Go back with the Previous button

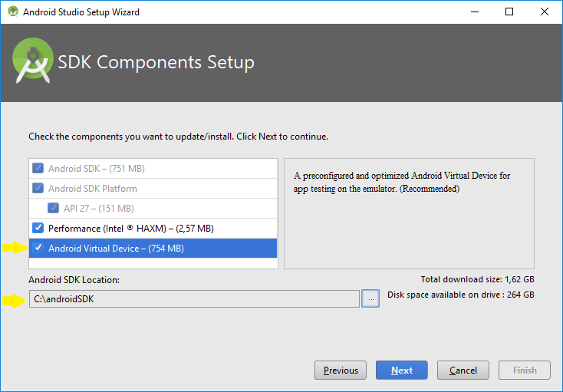coord(341,370)
